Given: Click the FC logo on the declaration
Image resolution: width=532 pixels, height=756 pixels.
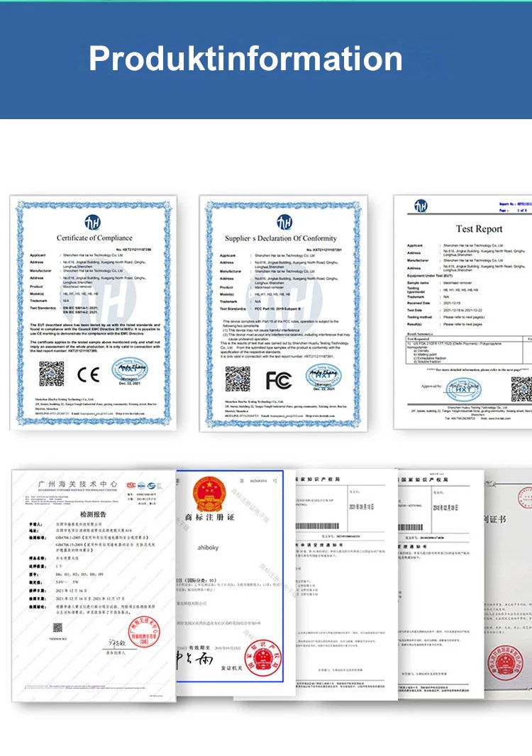Looking at the screenshot, I should click(279, 379).
